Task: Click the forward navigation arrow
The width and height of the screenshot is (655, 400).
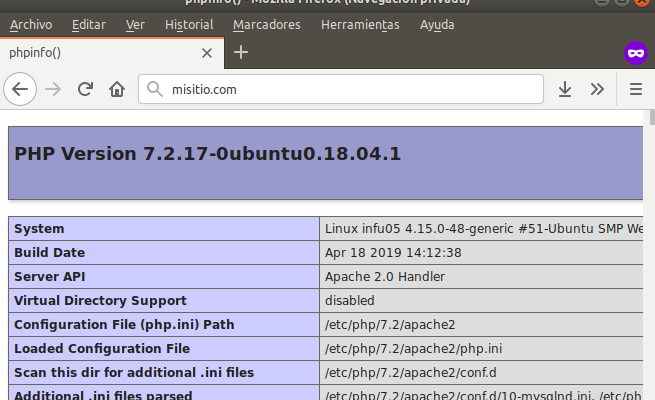Action: click(x=53, y=89)
